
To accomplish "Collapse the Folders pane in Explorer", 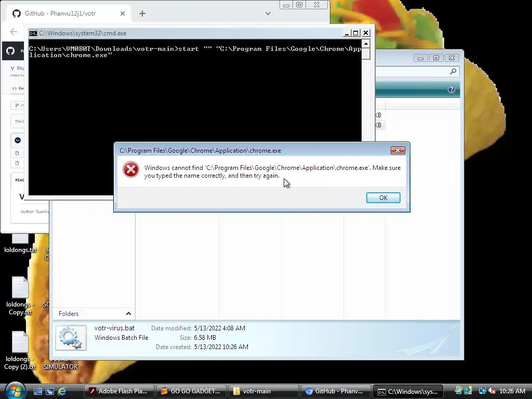I will (128, 313).
